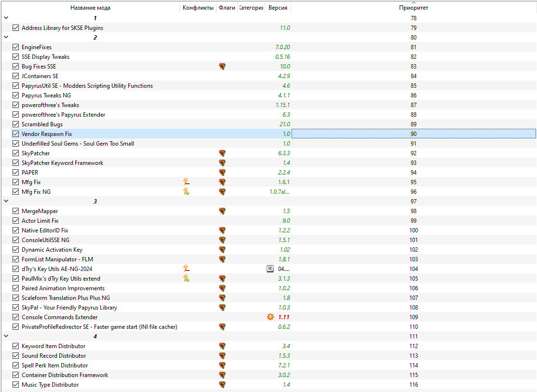Click the conflict icon for PaulMix's dTry Key Utils

186,279
